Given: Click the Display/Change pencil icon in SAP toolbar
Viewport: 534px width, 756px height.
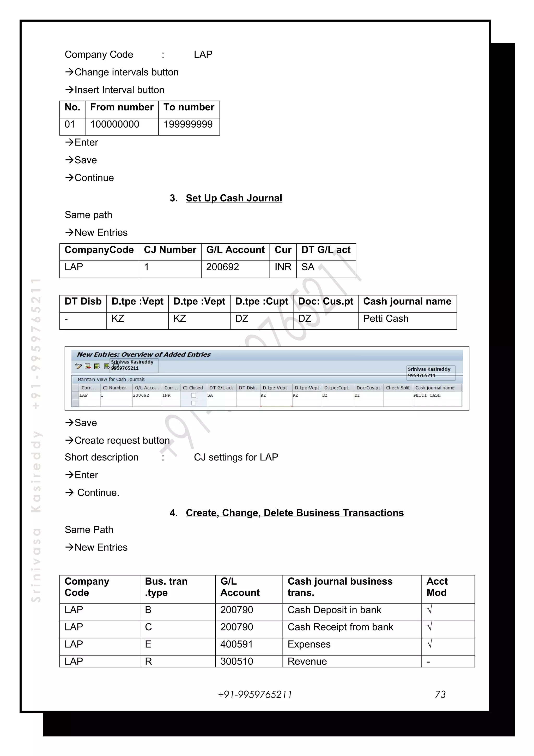Looking at the screenshot, I should (78, 366).
